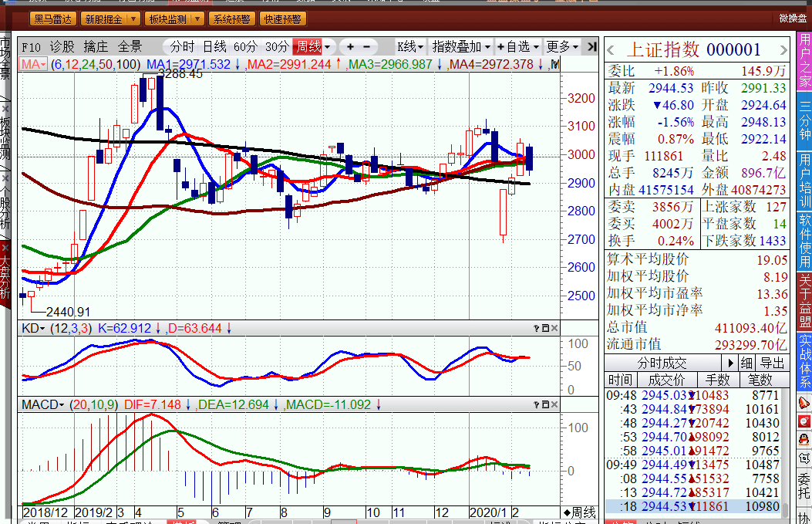
Task: Click the play arrow beside 分时成交
Action: coord(730,363)
